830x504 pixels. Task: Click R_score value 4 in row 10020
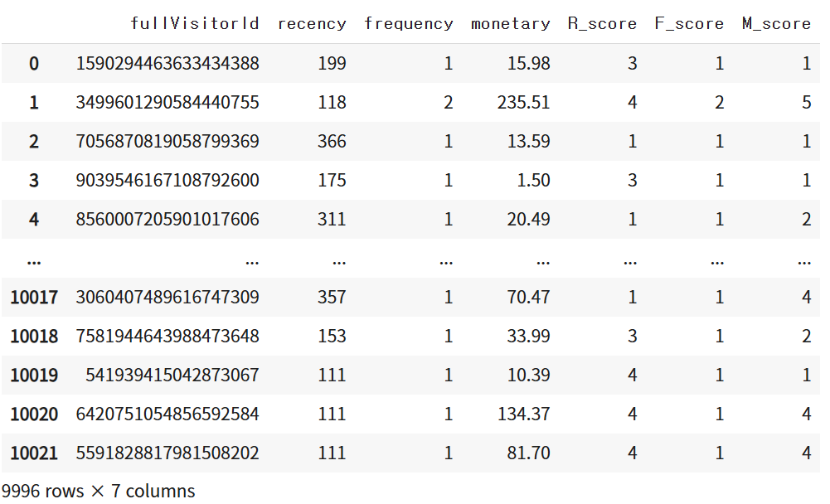coord(632,414)
